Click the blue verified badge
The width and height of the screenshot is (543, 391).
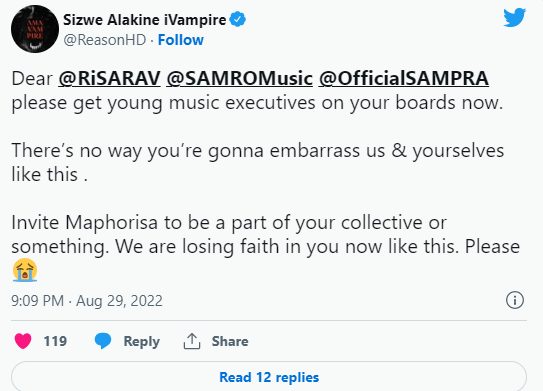238,19
